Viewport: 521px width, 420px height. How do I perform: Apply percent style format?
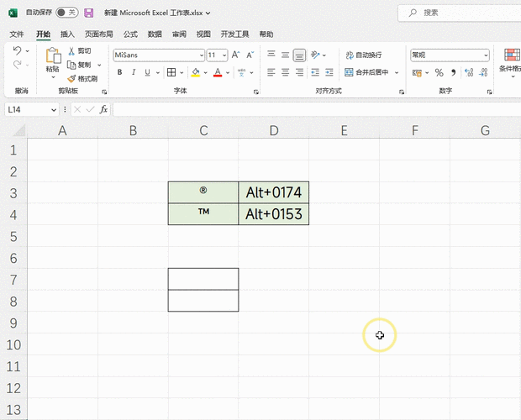[x=439, y=73]
